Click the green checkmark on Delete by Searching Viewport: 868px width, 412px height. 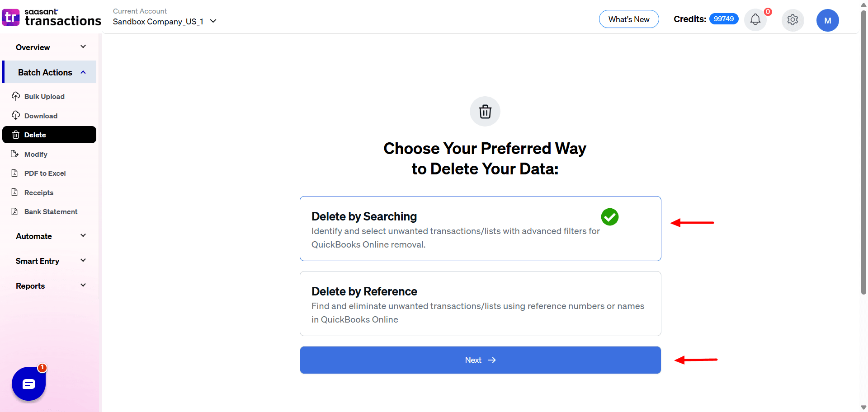pyautogui.click(x=609, y=217)
